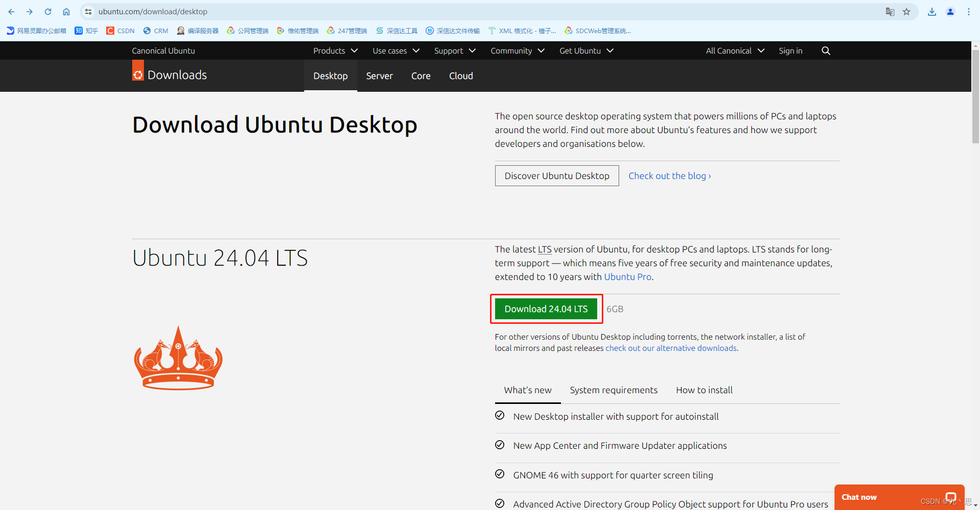This screenshot has width=980, height=510.
Task: Open the CSDN bookmark
Action: point(120,31)
